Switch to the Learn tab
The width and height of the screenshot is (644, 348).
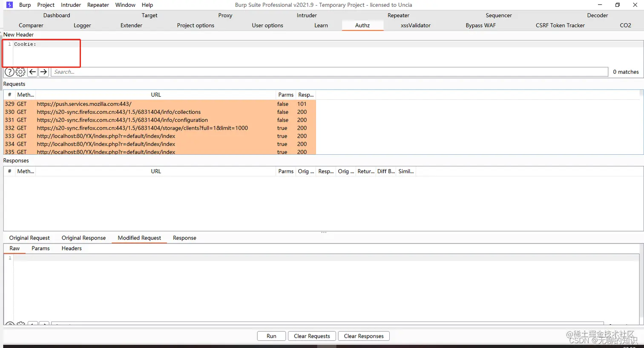(321, 25)
